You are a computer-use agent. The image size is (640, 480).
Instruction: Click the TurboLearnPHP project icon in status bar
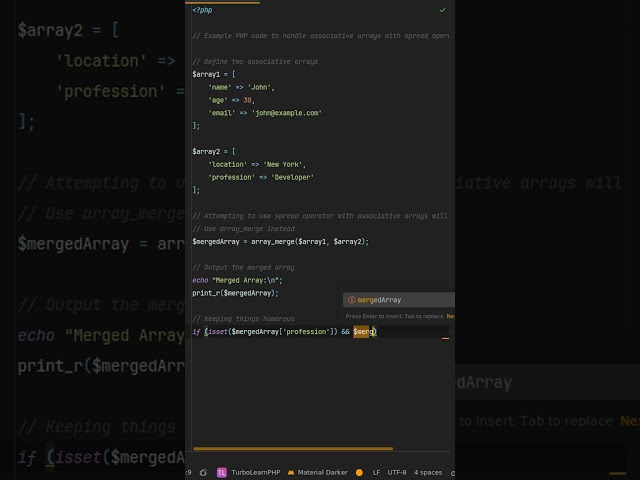coord(221,472)
